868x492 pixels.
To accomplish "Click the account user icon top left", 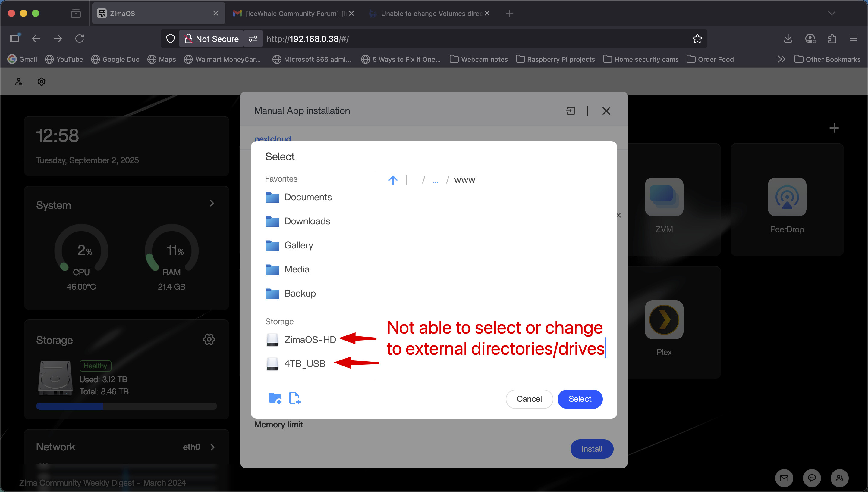I will pyautogui.click(x=19, y=81).
